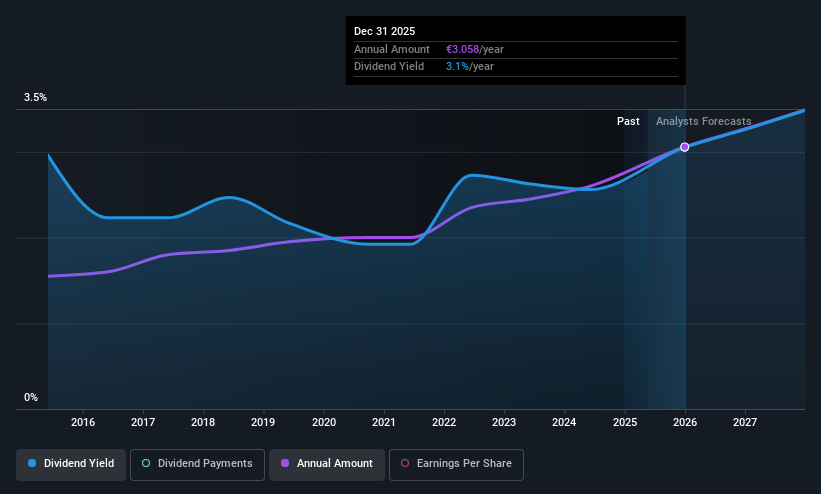Click the 2020 label on the x-axis
The height and width of the screenshot is (494, 821).
coord(324,422)
